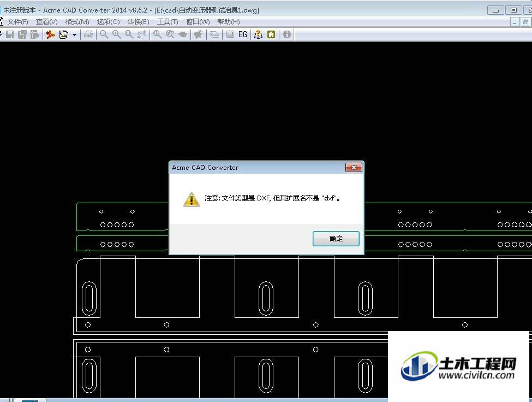Click the Print icon

pyautogui.click(x=88, y=34)
